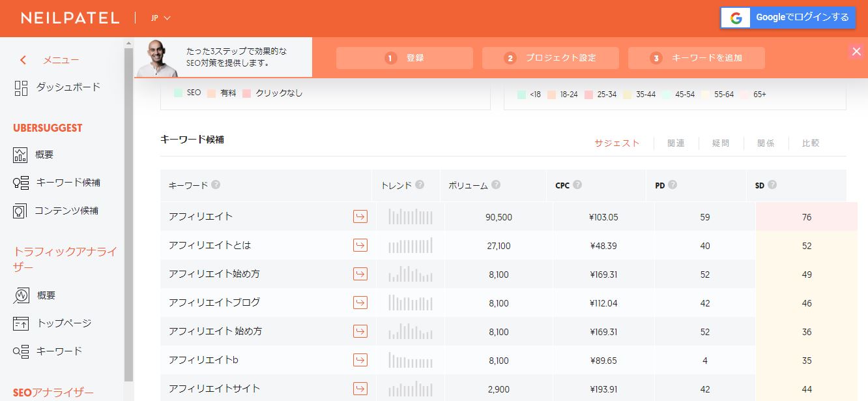The height and width of the screenshot is (401, 868).
Task: Switch to the 比較 tab
Action: tap(811, 143)
